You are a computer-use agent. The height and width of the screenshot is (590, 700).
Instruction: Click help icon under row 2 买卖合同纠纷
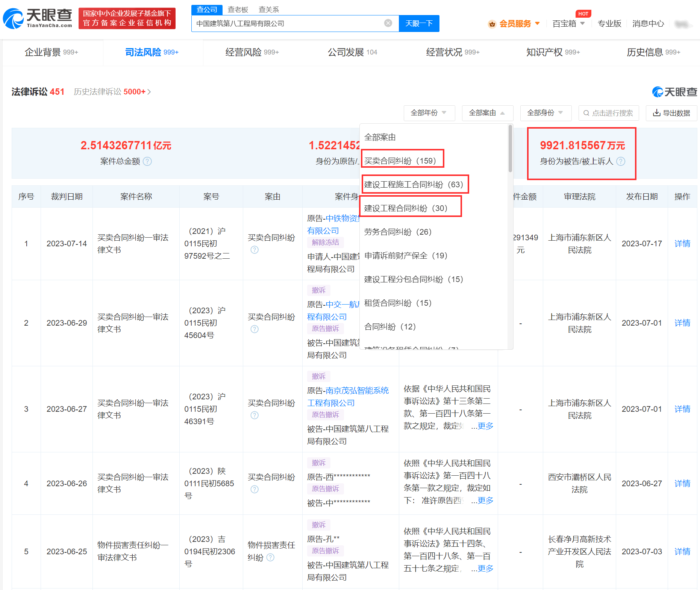pyautogui.click(x=255, y=329)
